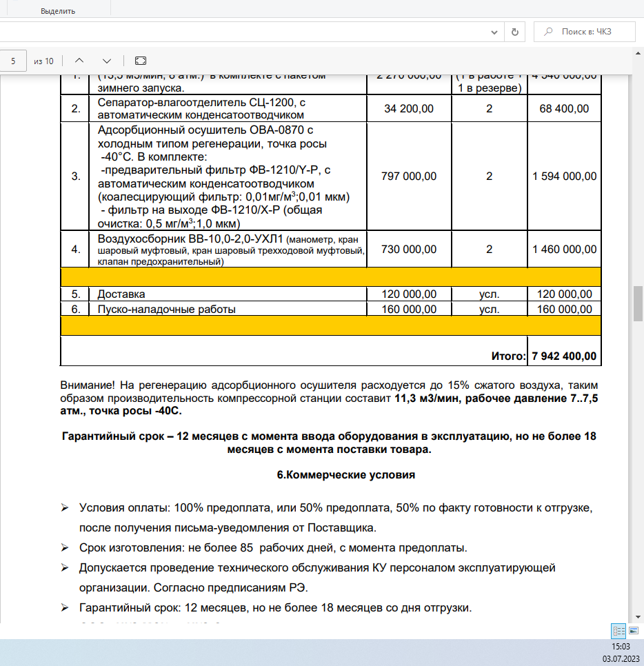
Task: Click the taskbar clock 15:03
Action: (621, 647)
